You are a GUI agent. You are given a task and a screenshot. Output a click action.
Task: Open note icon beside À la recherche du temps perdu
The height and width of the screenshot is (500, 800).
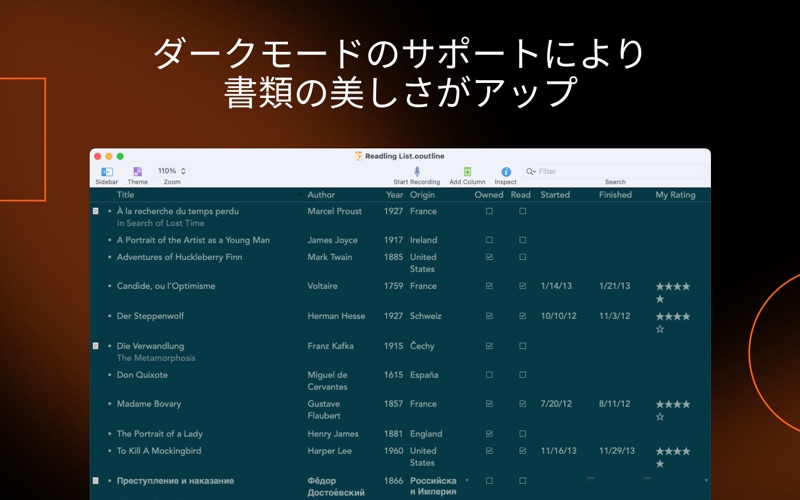click(95, 211)
